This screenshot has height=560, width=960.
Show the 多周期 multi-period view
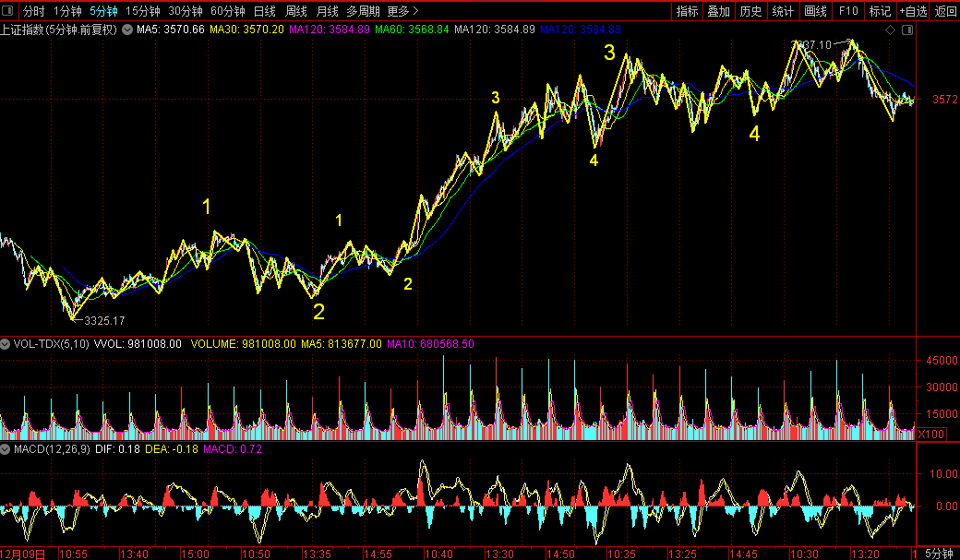[x=363, y=11]
